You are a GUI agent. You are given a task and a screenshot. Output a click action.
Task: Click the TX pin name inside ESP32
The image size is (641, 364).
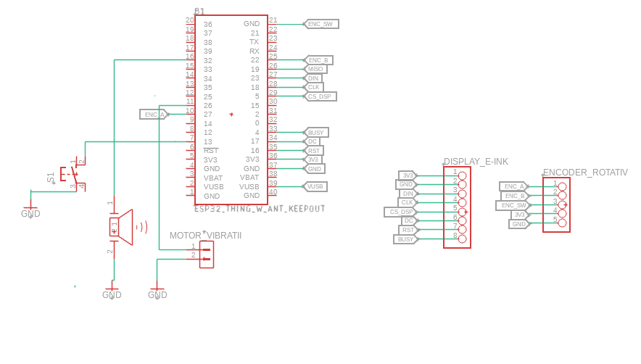pyautogui.click(x=254, y=42)
